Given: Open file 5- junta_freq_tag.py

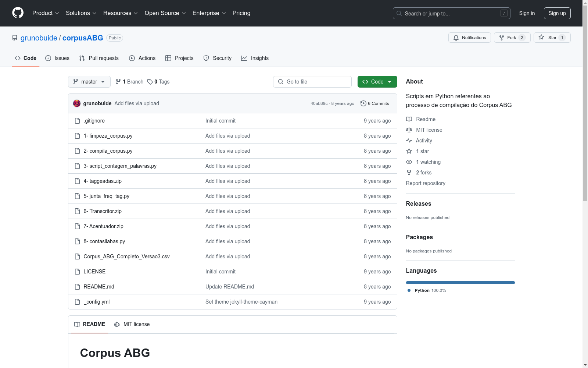Looking at the screenshot, I should coord(106,196).
